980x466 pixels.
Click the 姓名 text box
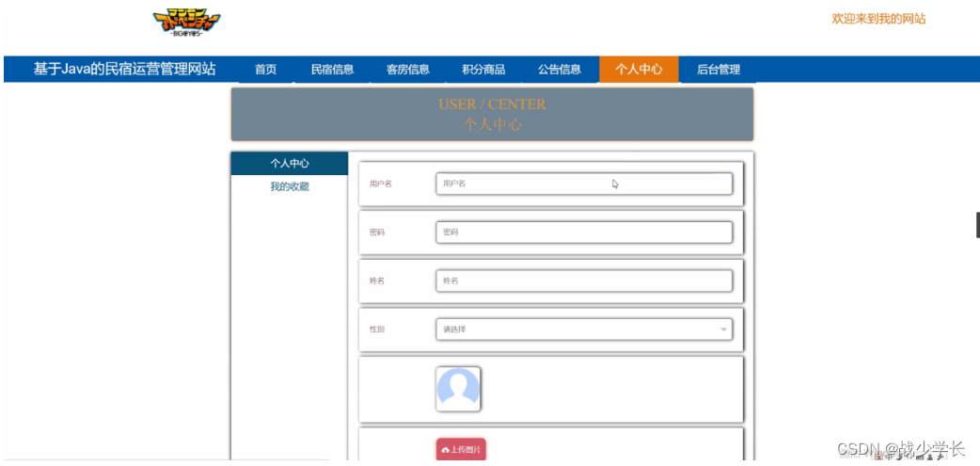coord(584,281)
